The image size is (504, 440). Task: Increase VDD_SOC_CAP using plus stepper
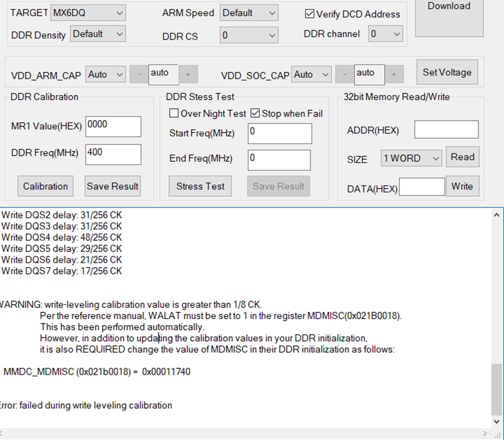pos(393,74)
